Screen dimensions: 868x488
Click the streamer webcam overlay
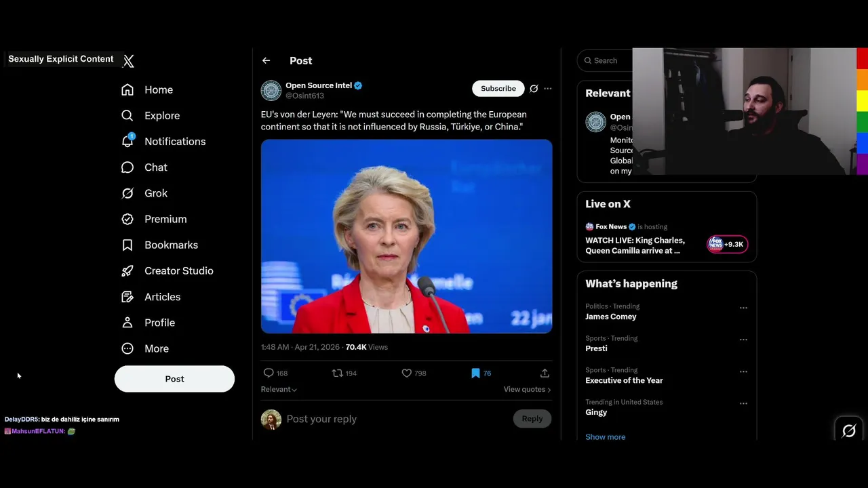745,111
